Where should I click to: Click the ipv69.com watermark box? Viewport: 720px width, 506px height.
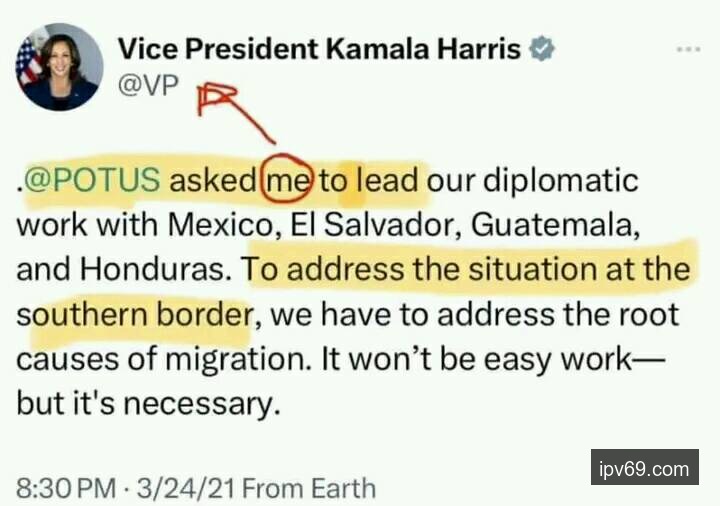coord(645,467)
